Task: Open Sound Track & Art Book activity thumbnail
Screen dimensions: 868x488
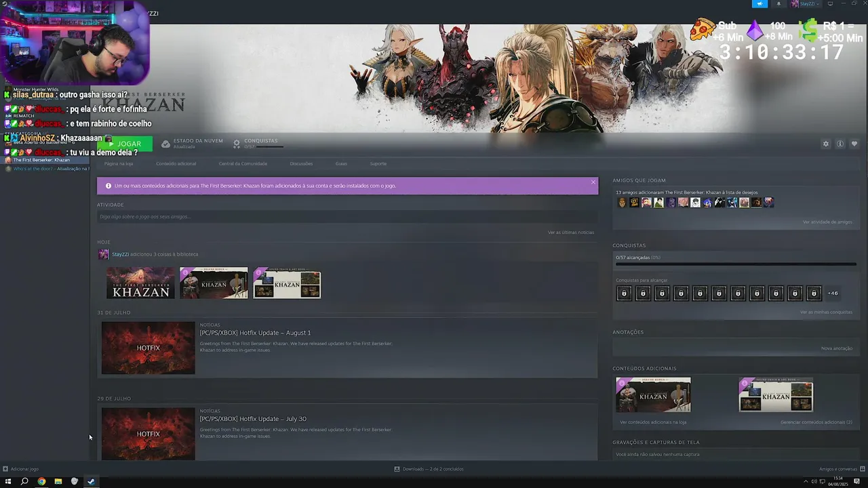Action: tap(287, 283)
